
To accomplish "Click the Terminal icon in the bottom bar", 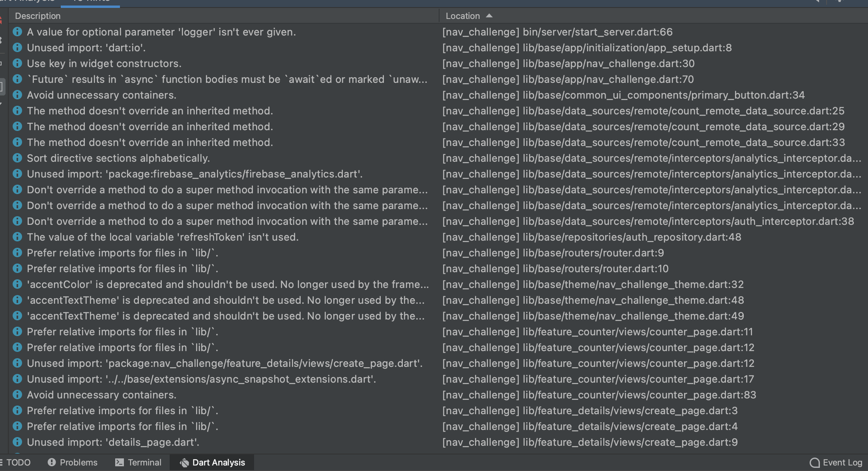I will [120, 462].
